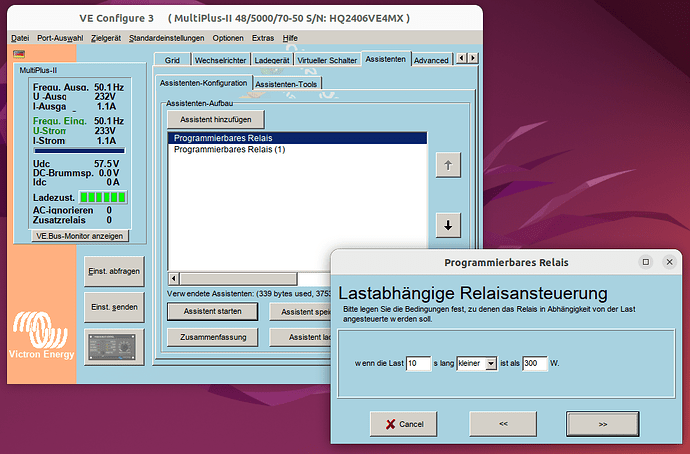Click the AC-ignorieren 0 status line
Image resolution: width=690 pixels, height=454 pixels.
click(x=72, y=210)
